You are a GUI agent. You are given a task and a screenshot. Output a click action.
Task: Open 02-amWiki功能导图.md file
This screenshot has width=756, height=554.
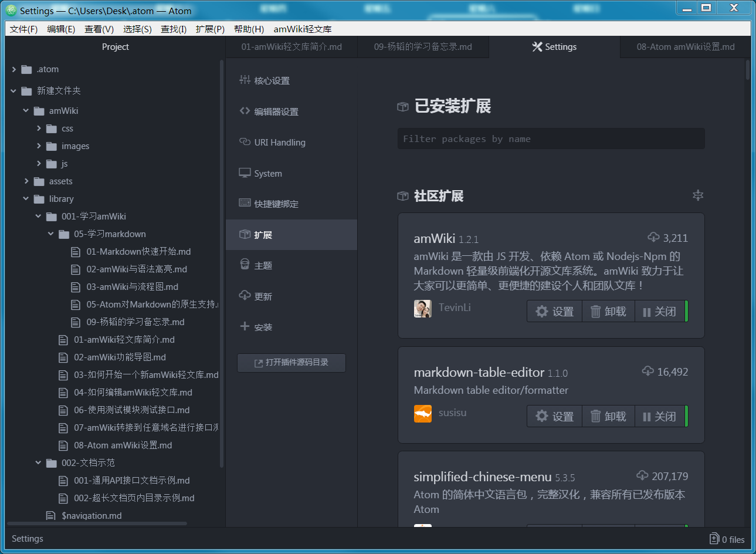[x=120, y=357]
